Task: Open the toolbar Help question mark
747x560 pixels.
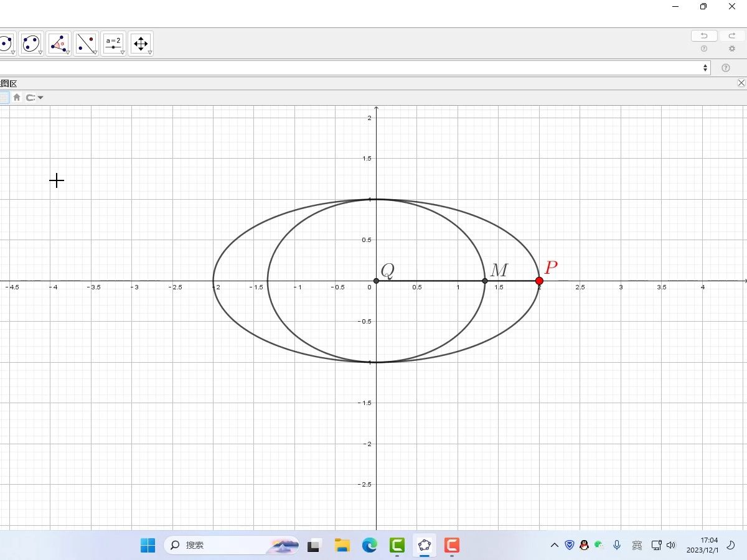Action: coord(704,49)
